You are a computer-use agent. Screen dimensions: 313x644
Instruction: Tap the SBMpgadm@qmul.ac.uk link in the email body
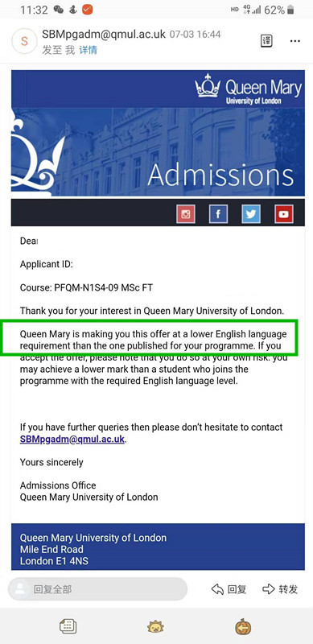tap(72, 439)
